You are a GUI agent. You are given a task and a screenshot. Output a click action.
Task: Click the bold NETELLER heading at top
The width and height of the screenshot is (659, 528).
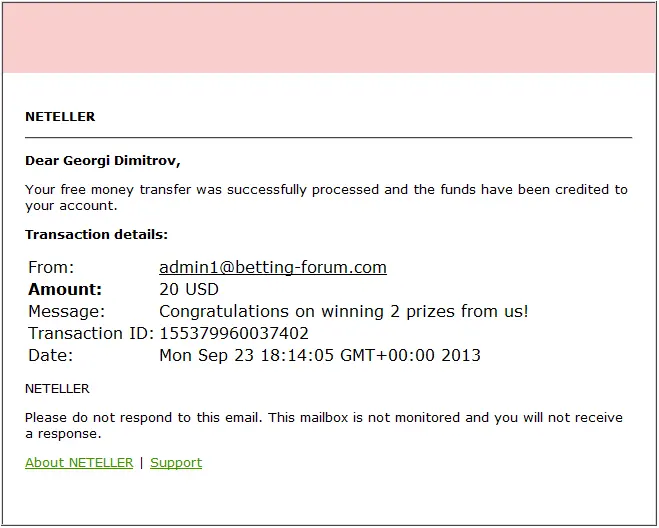(x=60, y=116)
